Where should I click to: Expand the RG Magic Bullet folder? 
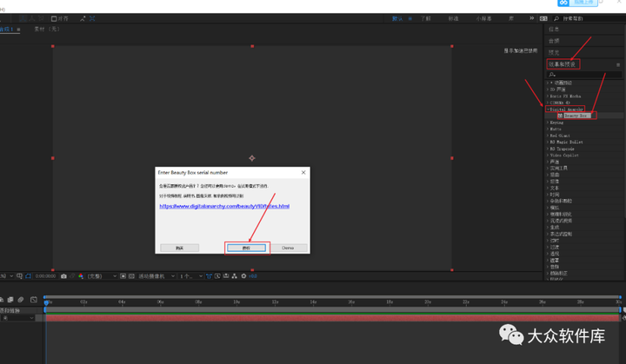(x=548, y=142)
